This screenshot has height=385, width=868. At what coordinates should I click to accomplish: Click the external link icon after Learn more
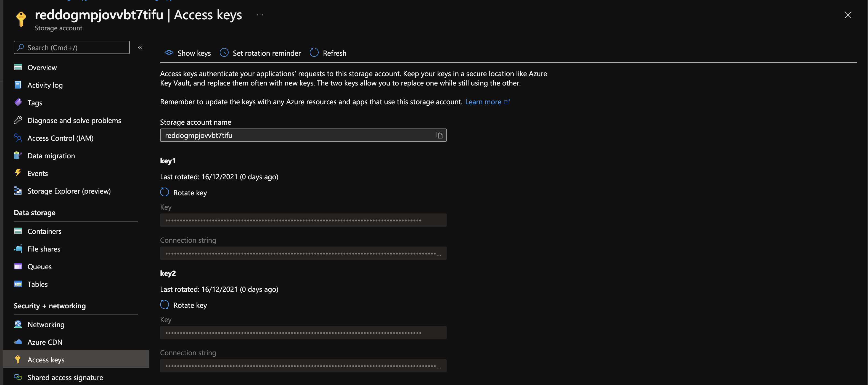point(507,101)
